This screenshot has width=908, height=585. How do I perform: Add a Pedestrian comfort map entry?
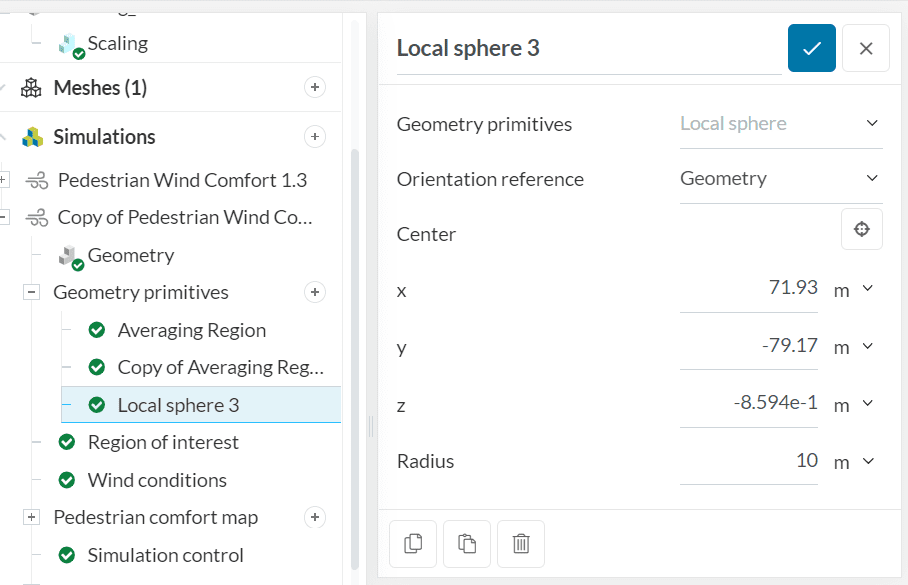[x=315, y=517]
